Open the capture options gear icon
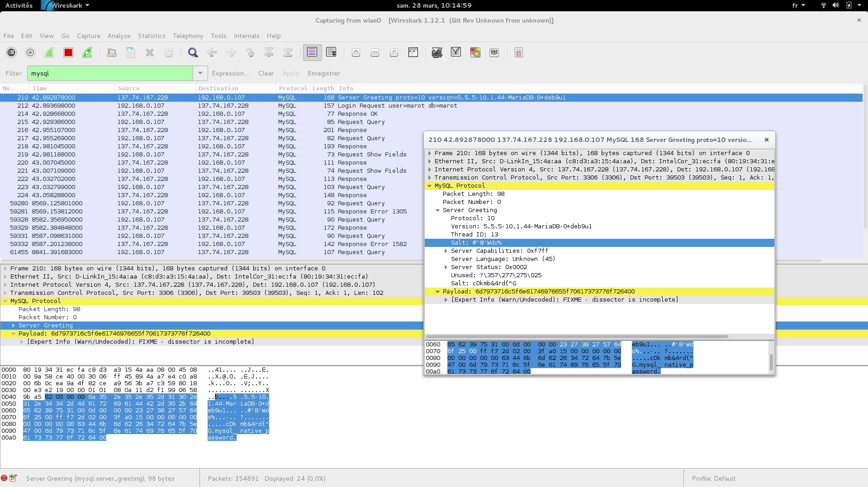The image size is (868, 487). tap(30, 53)
